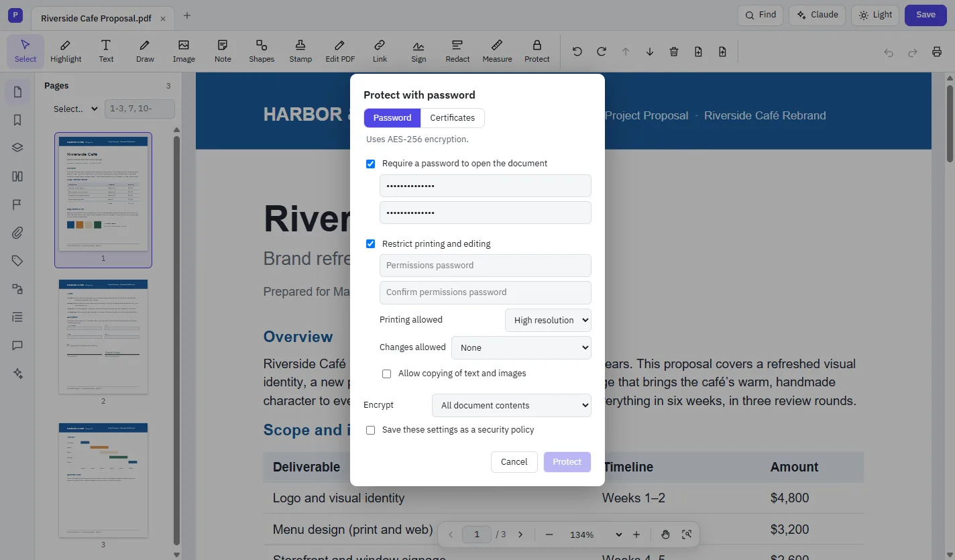The height and width of the screenshot is (560, 955).
Task: Click the Save button
Action: pyautogui.click(x=925, y=15)
